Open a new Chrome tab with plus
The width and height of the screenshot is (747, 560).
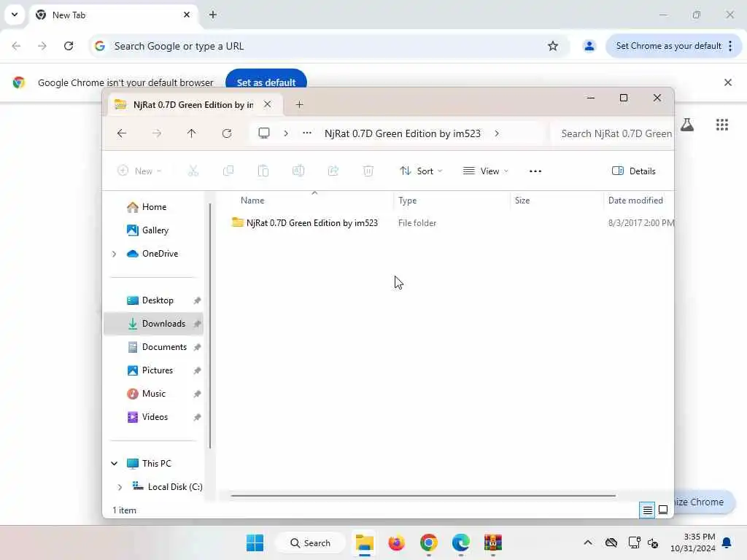pos(213,15)
